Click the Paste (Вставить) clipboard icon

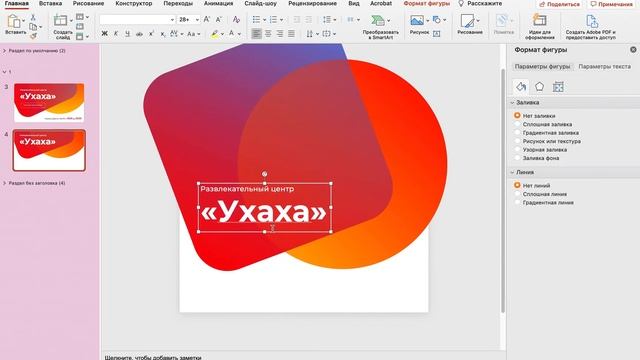[13, 21]
